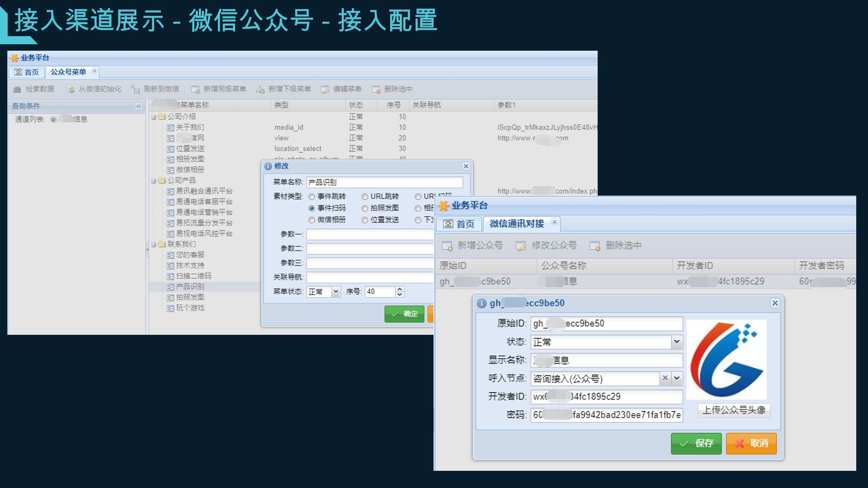Click 新增下级菜单 toolbar icon
Screen dimensions: 868x488
[x=260, y=89]
